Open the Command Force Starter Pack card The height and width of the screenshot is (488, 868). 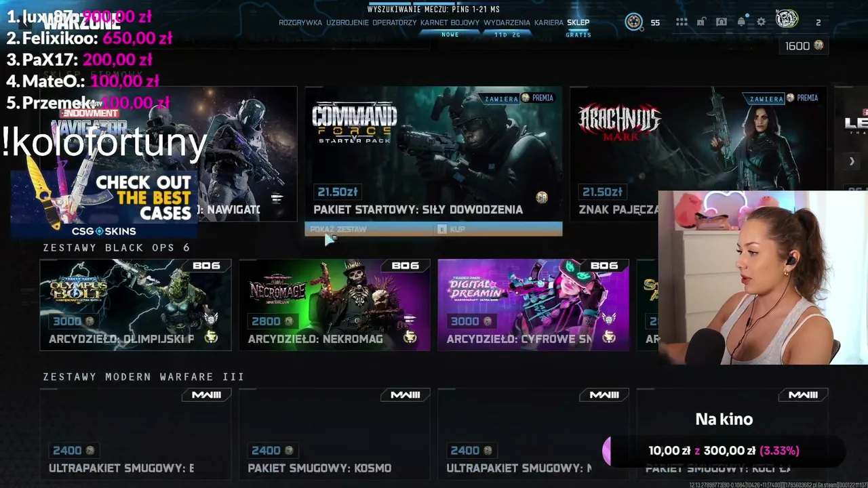point(433,154)
